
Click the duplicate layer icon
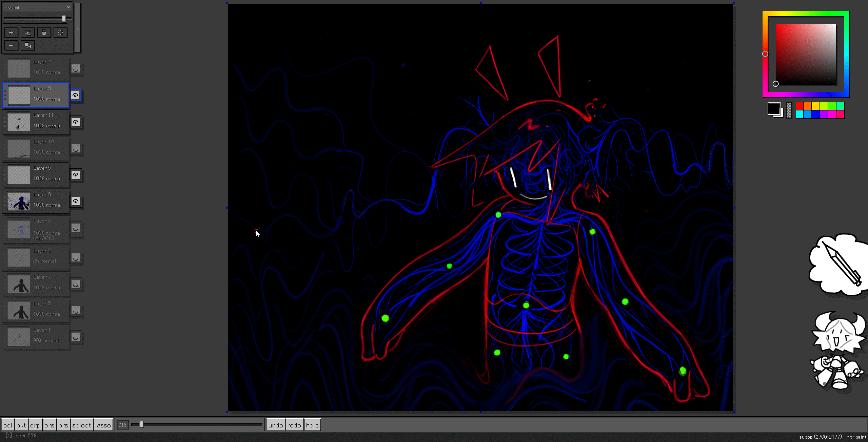pyautogui.click(x=28, y=33)
